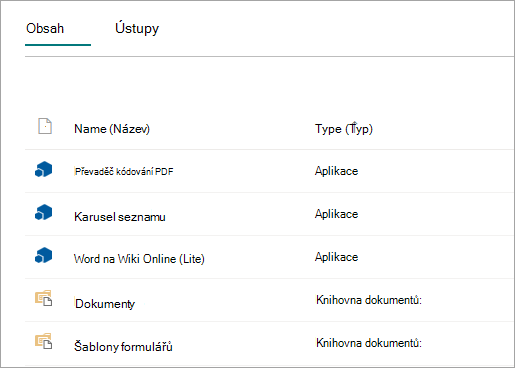This screenshot has height=368, width=515.
Task: Sort by Type (Typ) column header
Action: [344, 129]
